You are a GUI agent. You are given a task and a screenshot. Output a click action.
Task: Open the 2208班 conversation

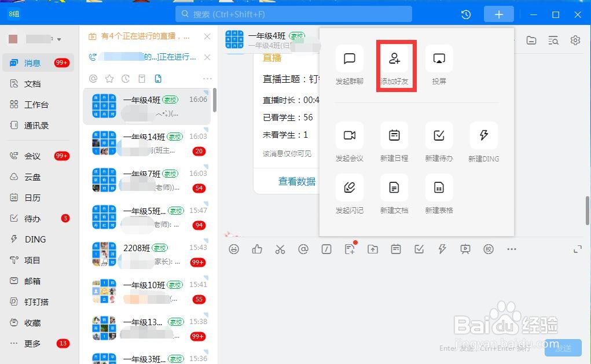click(146, 255)
